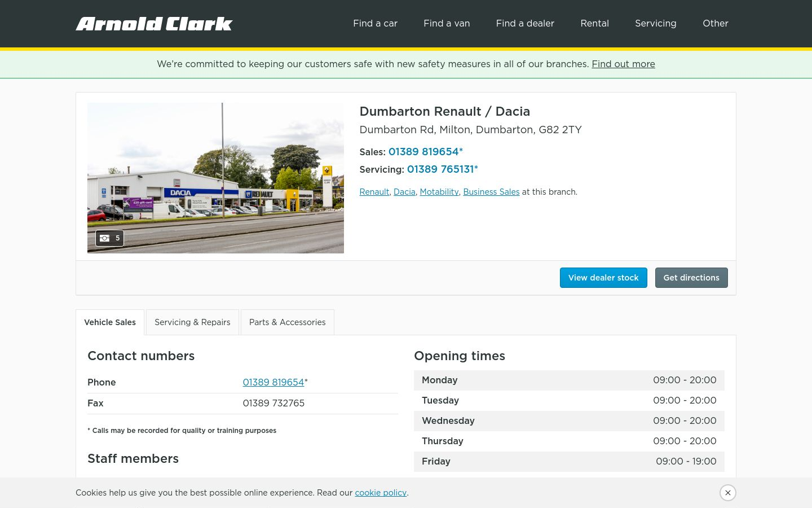Open the Find a car menu
The image size is (812, 508).
coord(375,23)
